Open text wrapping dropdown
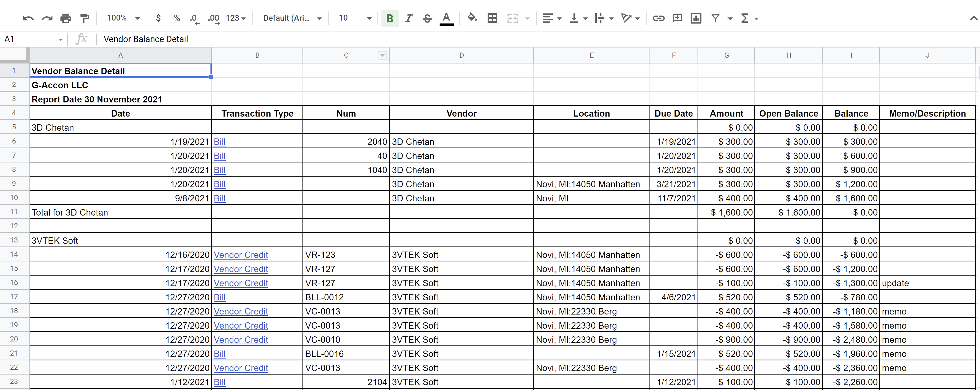 tap(604, 18)
